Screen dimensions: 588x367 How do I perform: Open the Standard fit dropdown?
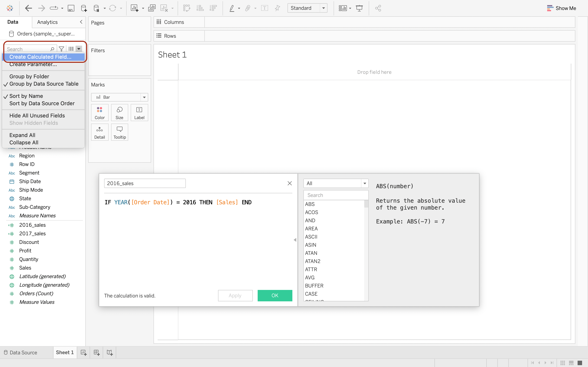[307, 8]
